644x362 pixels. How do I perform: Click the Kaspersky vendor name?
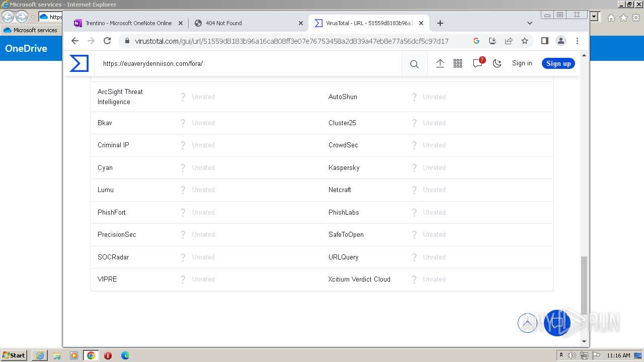pyautogui.click(x=344, y=167)
